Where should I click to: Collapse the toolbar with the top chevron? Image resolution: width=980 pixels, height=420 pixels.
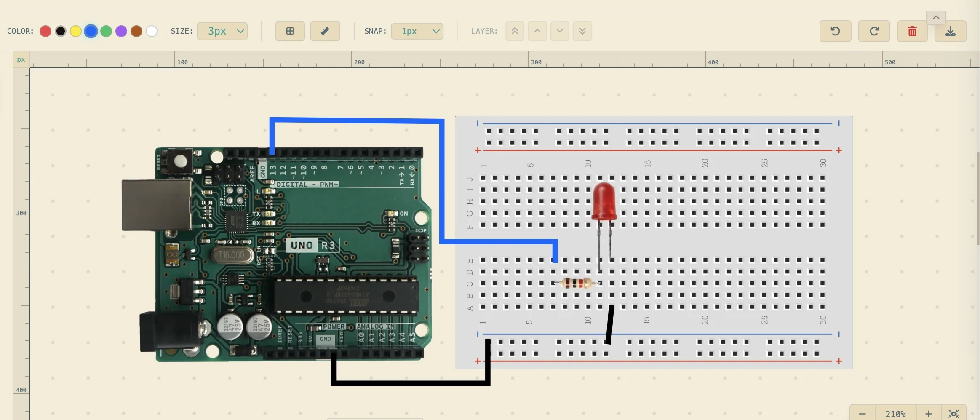coord(936,17)
